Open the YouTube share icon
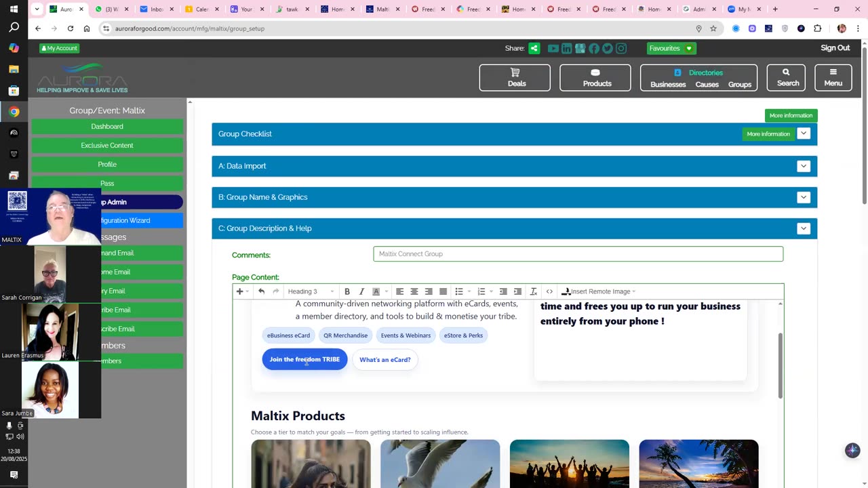Viewport: 868px width, 488px height. point(553,48)
